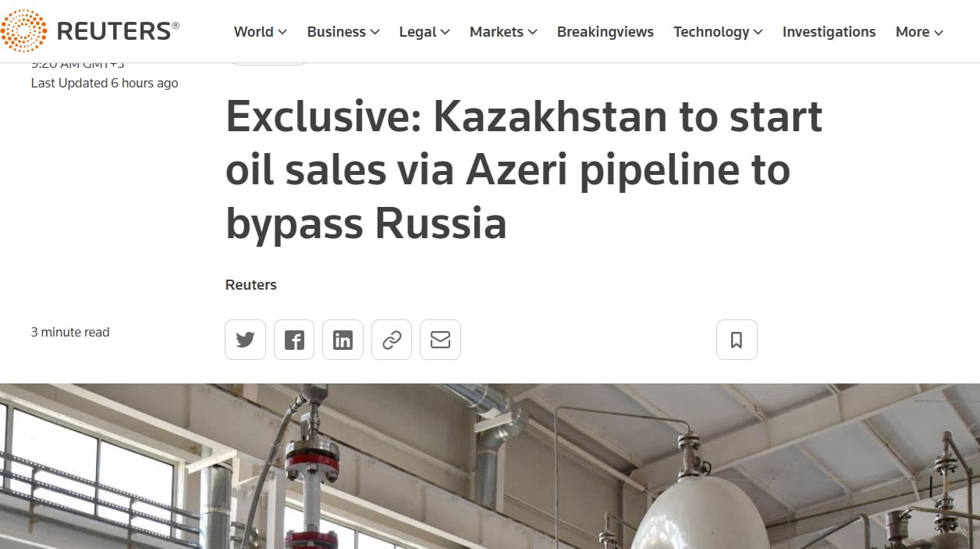
Task: Expand the Business dropdown
Action: (x=343, y=32)
